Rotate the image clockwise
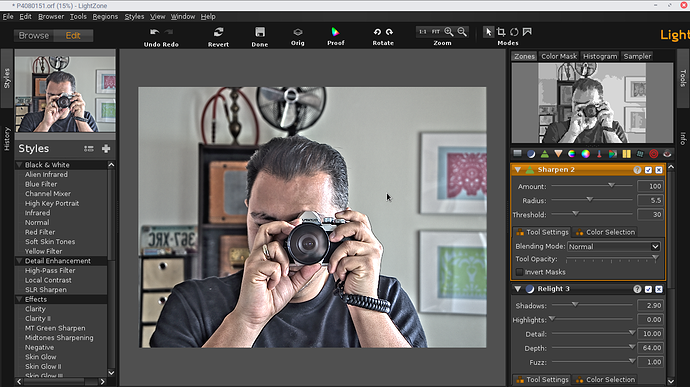This screenshot has width=690, height=387. pyautogui.click(x=389, y=32)
